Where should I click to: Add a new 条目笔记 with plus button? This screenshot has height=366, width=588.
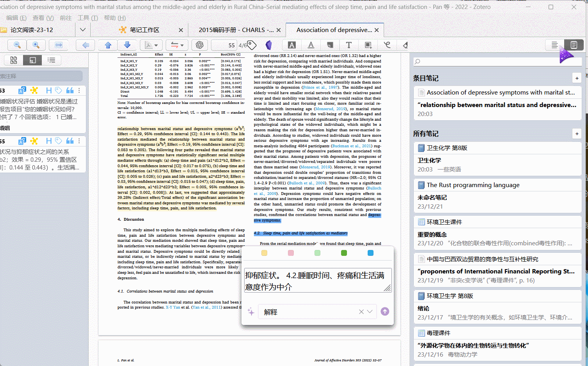577,78
